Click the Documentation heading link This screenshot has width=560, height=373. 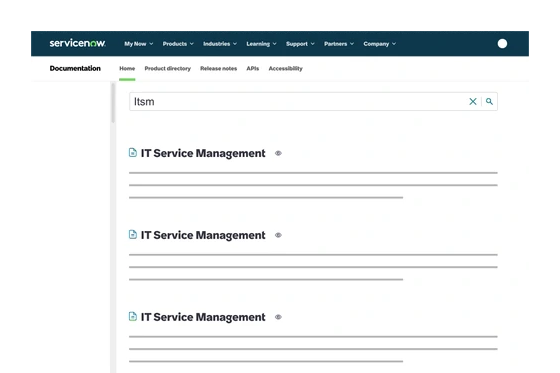coord(75,68)
